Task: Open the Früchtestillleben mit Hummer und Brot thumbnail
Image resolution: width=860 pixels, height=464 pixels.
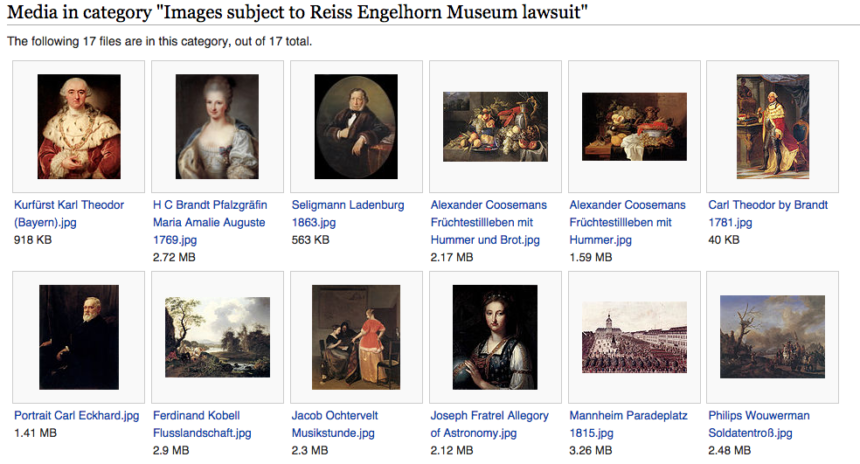Action: coord(495,126)
